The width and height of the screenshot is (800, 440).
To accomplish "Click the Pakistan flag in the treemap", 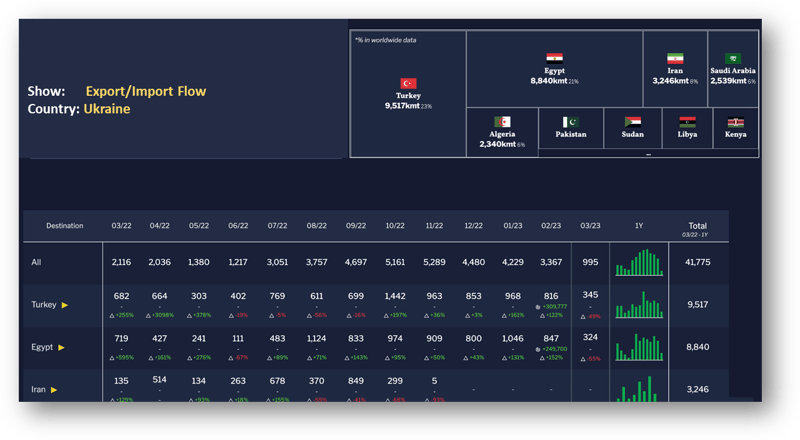I will pos(570,121).
